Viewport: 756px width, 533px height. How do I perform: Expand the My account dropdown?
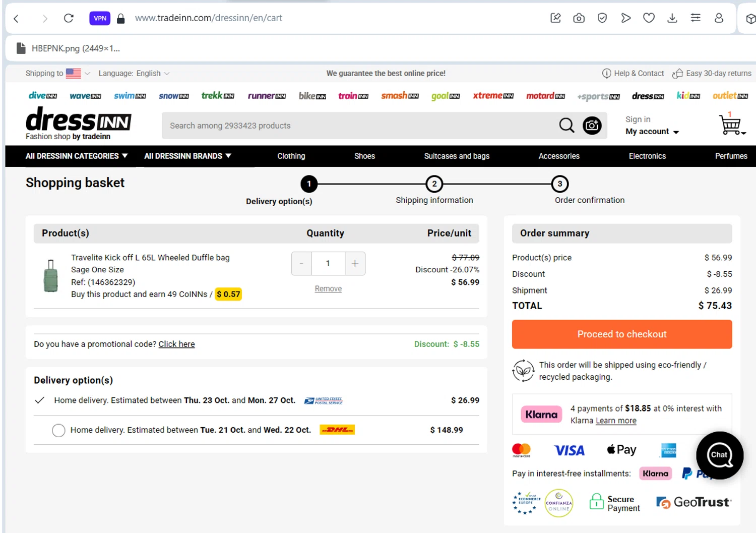[x=652, y=132]
